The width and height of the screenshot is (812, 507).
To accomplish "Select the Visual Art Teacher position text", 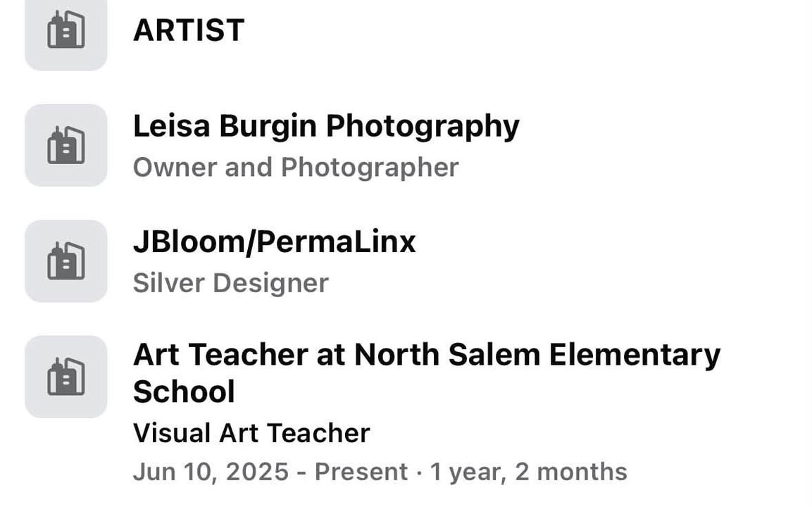I will tap(251, 433).
